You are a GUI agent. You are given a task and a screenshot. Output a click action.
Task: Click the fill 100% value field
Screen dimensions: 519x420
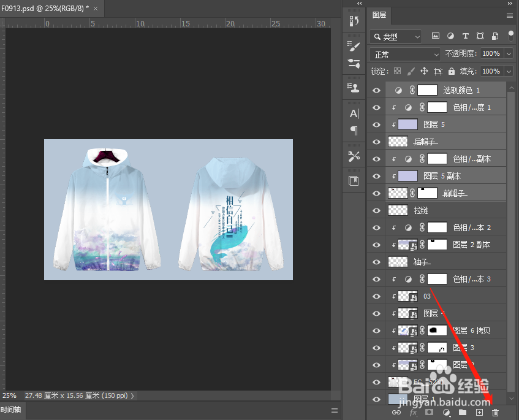click(491, 71)
